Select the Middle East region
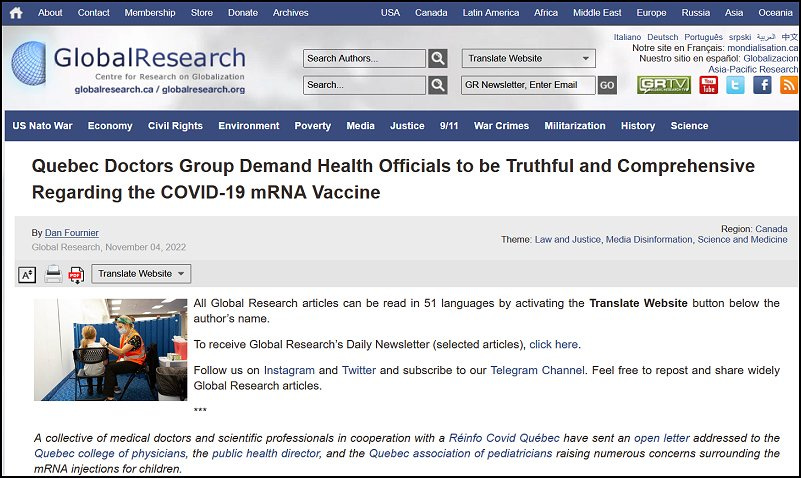Image resolution: width=801 pixels, height=478 pixels. pos(597,13)
